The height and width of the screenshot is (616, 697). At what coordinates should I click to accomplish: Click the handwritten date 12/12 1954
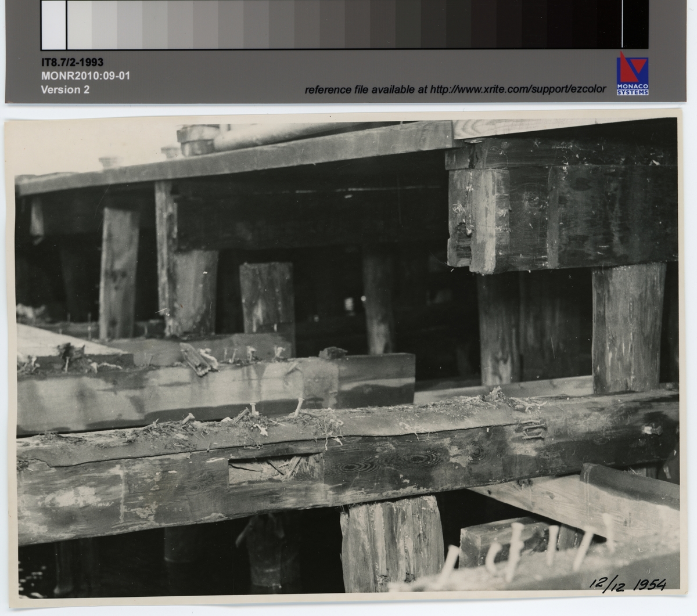[x=628, y=584]
